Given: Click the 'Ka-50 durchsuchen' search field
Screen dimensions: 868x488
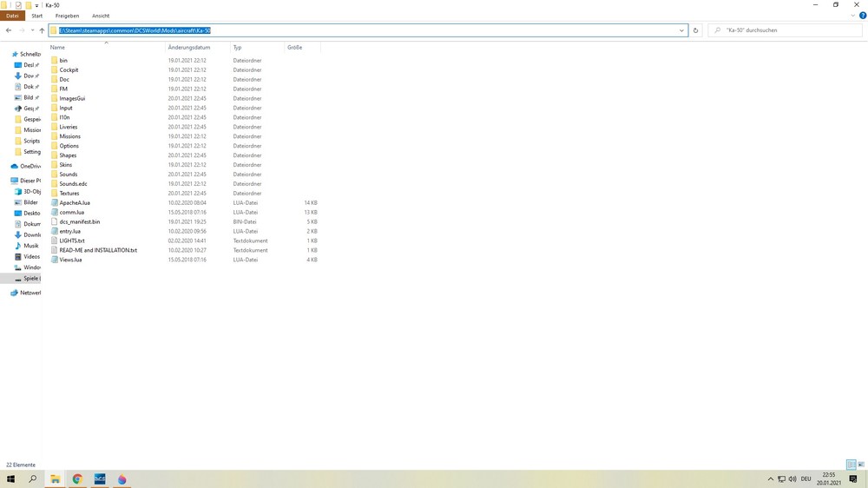Looking at the screenshot, I should point(785,30).
